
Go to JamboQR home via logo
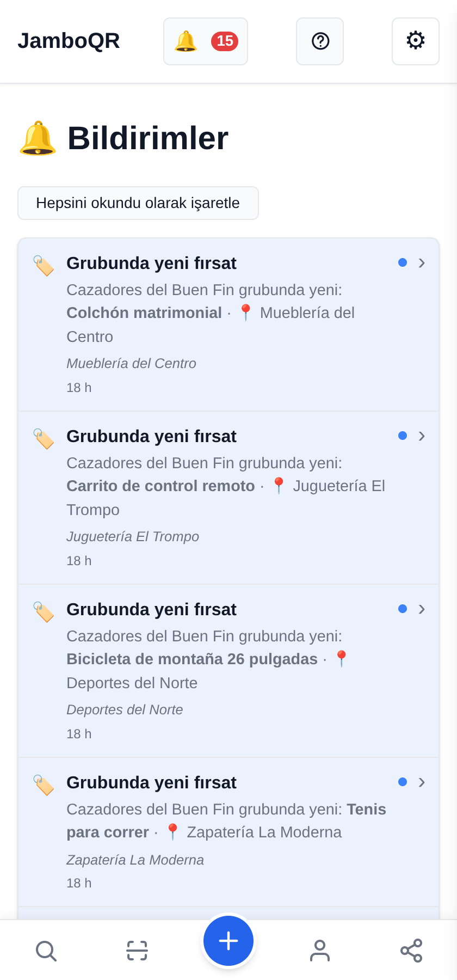pyautogui.click(x=69, y=41)
